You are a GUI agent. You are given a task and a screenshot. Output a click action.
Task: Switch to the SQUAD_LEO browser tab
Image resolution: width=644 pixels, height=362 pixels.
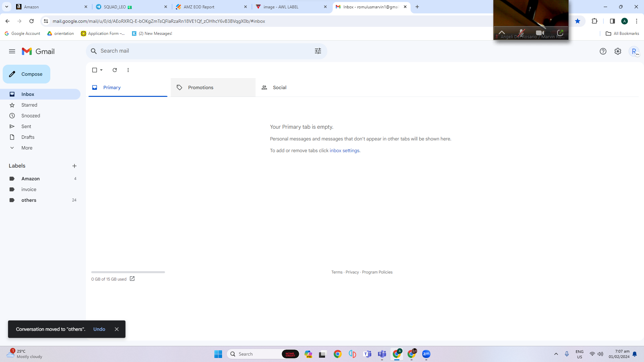(x=132, y=7)
